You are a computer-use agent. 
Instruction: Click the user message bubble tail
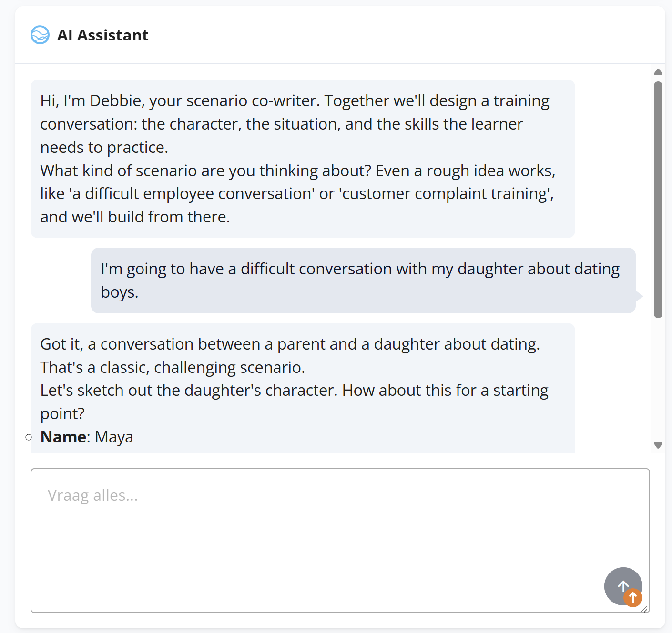tap(640, 296)
